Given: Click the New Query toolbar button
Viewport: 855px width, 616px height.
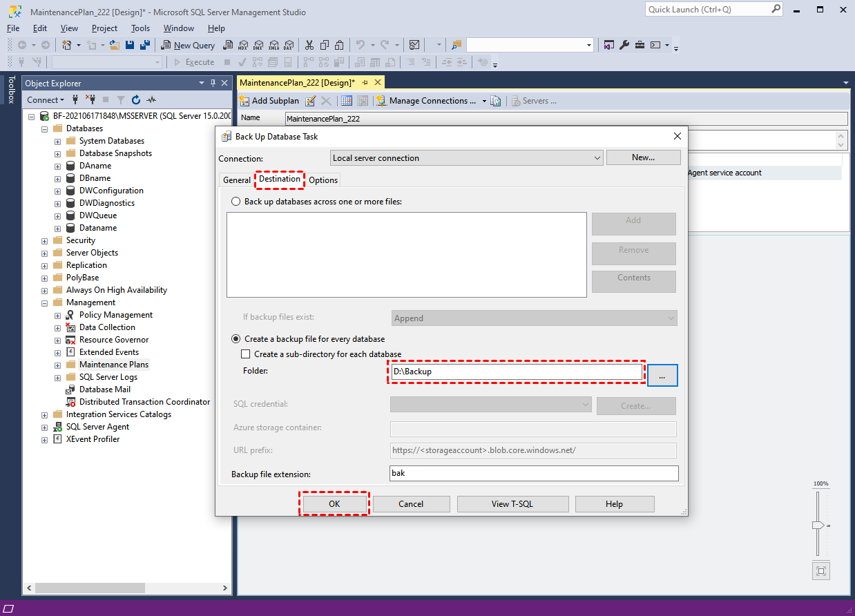Looking at the screenshot, I should click(x=188, y=45).
